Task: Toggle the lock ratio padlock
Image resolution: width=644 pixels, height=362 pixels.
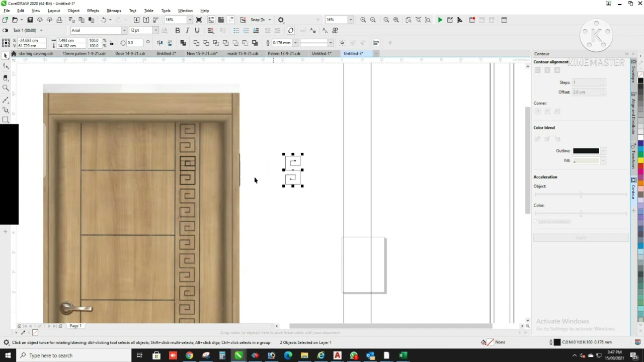Action: tap(111, 43)
